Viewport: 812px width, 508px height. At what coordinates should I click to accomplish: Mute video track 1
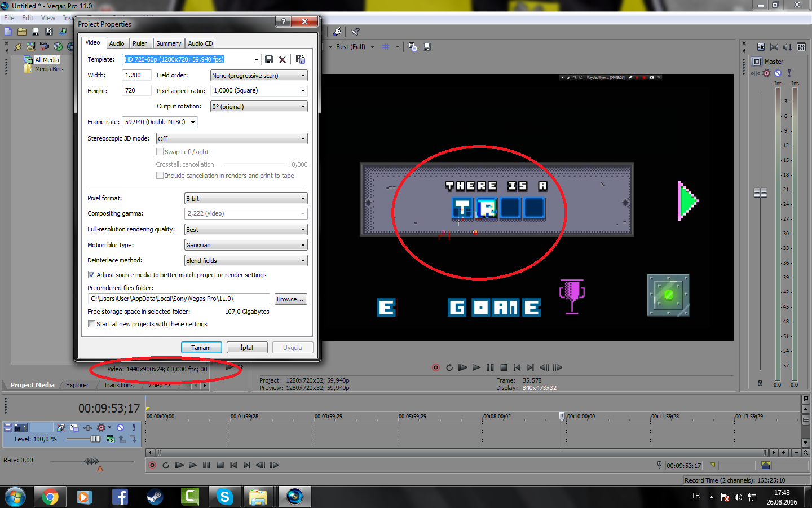click(x=120, y=428)
